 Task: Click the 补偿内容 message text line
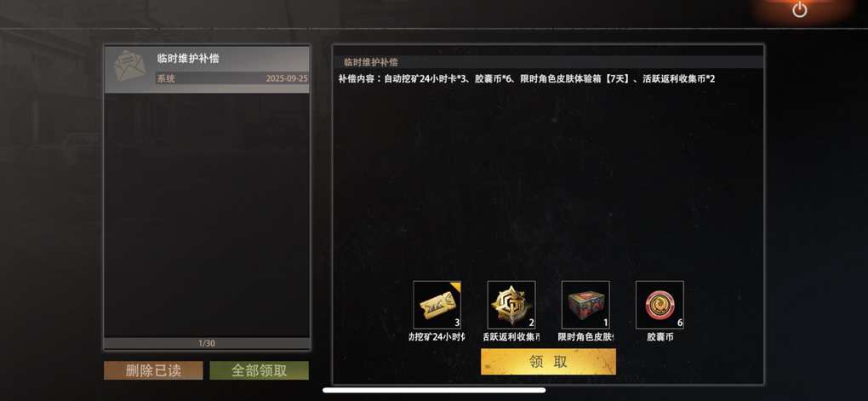click(527, 78)
